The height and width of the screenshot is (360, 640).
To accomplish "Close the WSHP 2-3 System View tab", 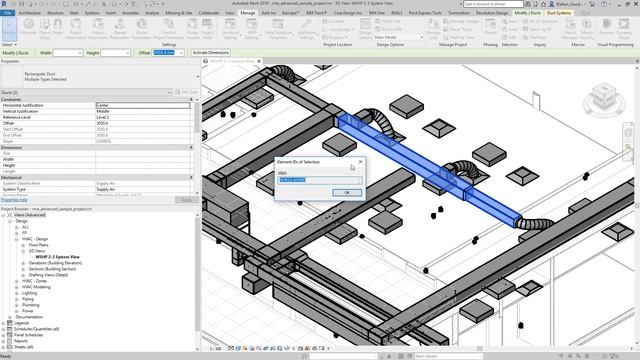I will coord(258,61).
